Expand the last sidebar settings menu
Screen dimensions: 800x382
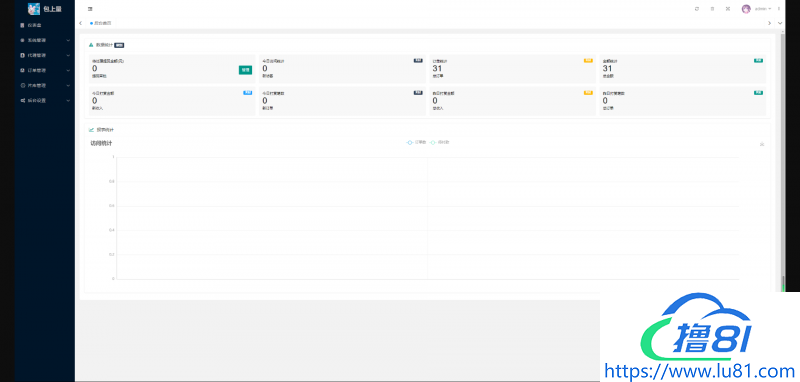point(44,100)
